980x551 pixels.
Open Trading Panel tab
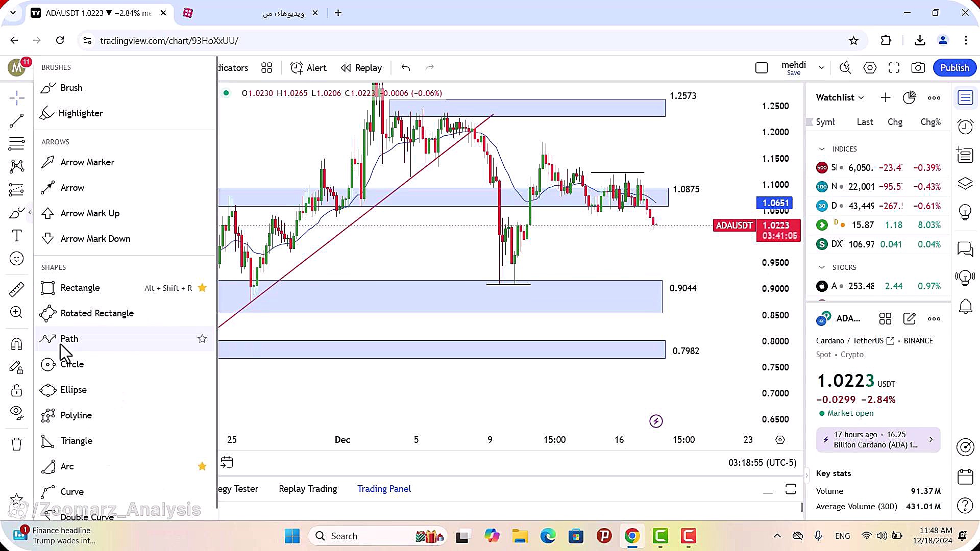(384, 489)
